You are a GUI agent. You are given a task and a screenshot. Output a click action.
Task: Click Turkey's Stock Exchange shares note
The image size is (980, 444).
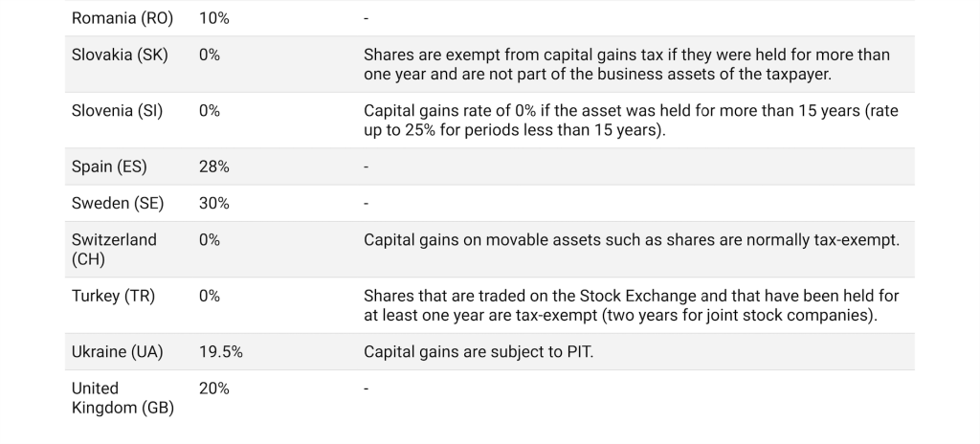coord(632,305)
